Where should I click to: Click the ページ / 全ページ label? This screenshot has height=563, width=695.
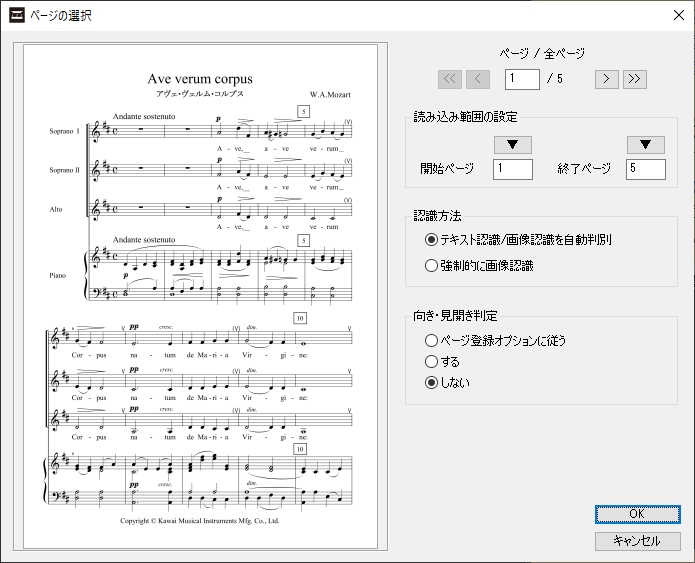(542, 54)
